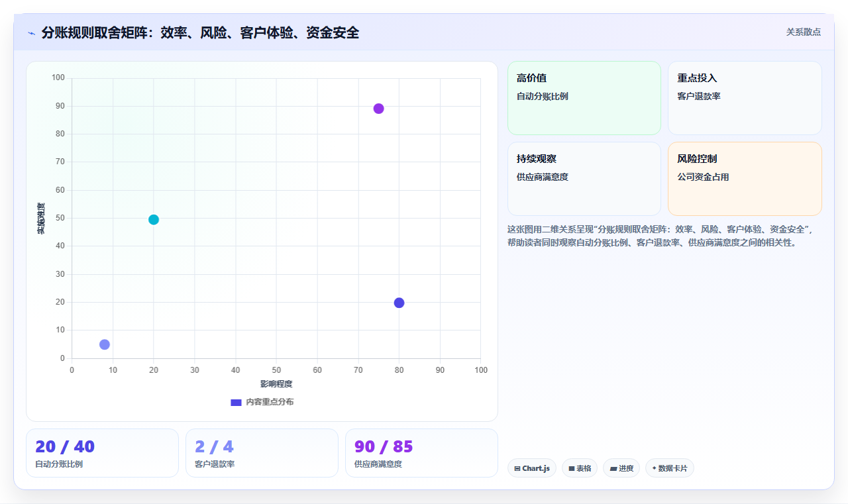Click the sparkle icon in 数据卡片 chip
848x504 pixels.
(654, 468)
